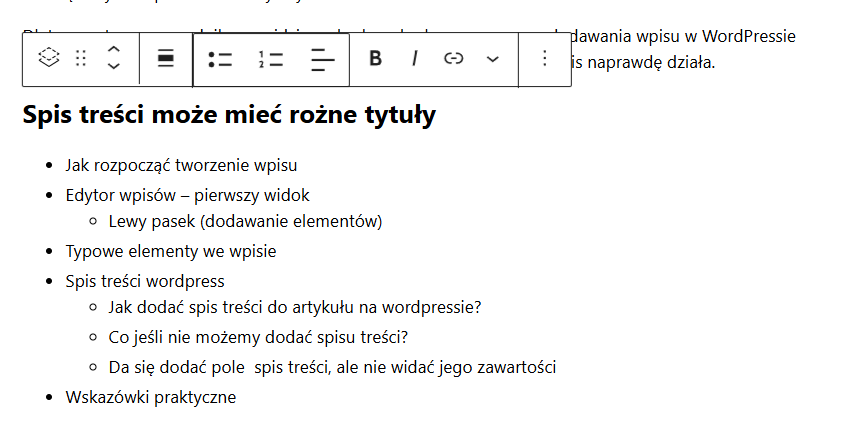Insert a link with the link icon
Viewport: 858px width, 438px height.
pyautogui.click(x=453, y=59)
